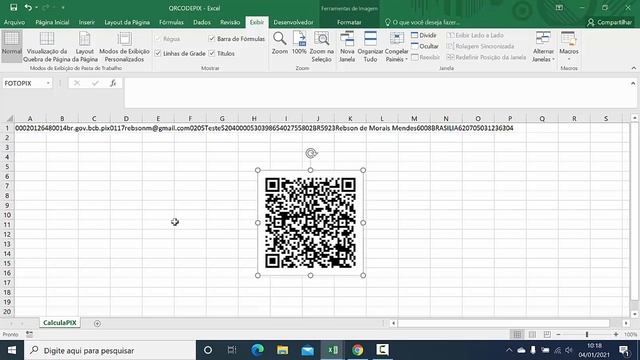Image resolution: width=640 pixels, height=360 pixels.
Task: Click the 100% zoom level text
Action: point(631,334)
